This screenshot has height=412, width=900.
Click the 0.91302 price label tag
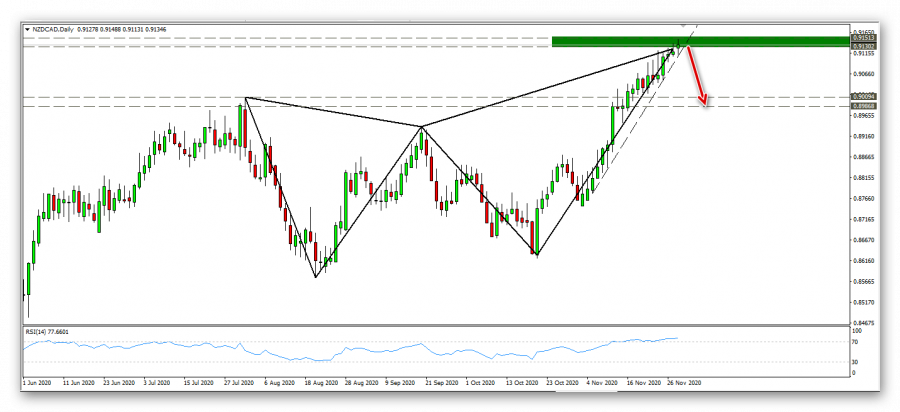point(863,46)
